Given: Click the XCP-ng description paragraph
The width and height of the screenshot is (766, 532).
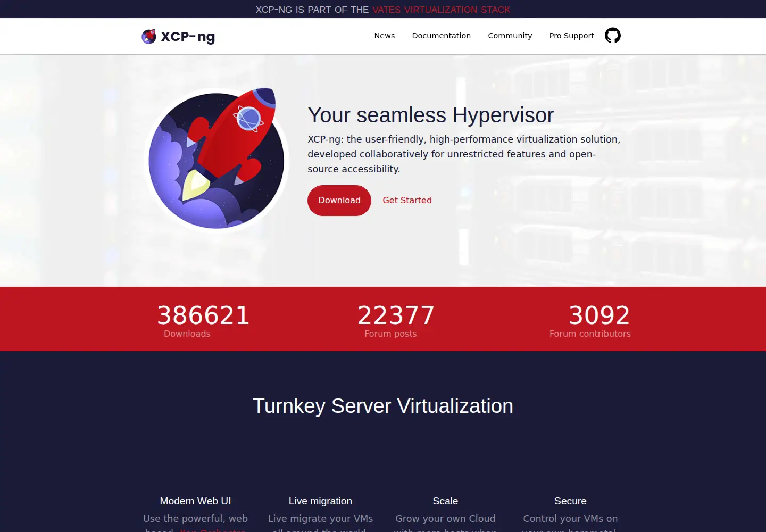Looking at the screenshot, I should coord(464,154).
